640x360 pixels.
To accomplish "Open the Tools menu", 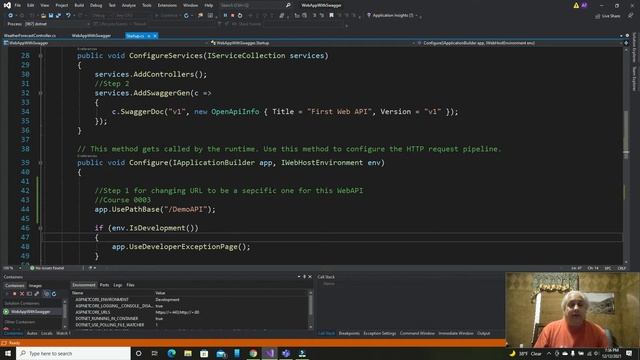I will tap(147, 5).
